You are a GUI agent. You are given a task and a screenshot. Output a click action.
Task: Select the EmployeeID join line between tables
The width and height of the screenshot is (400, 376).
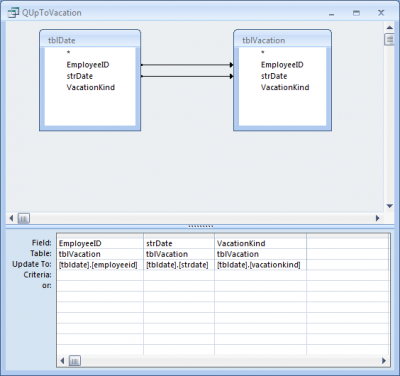pos(187,65)
